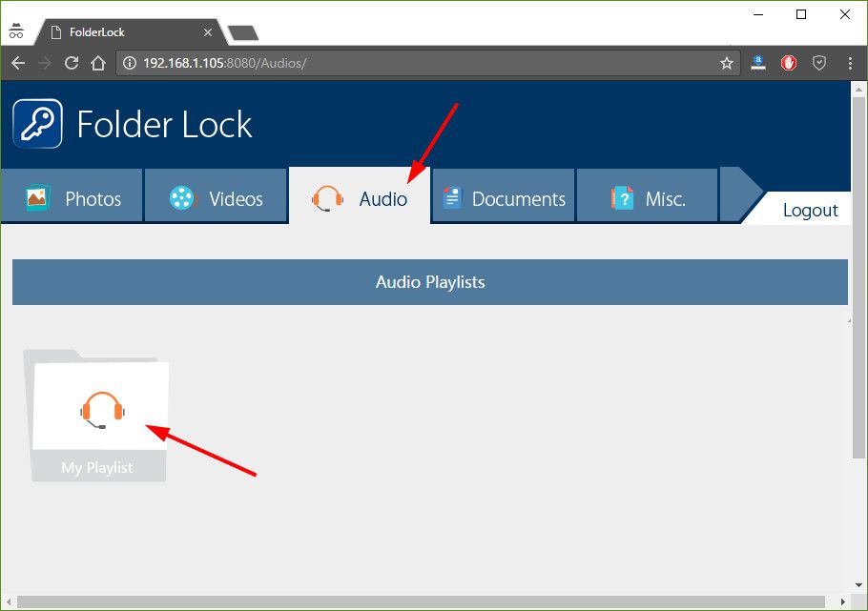
Task: Click the Documents page icon
Action: click(452, 198)
